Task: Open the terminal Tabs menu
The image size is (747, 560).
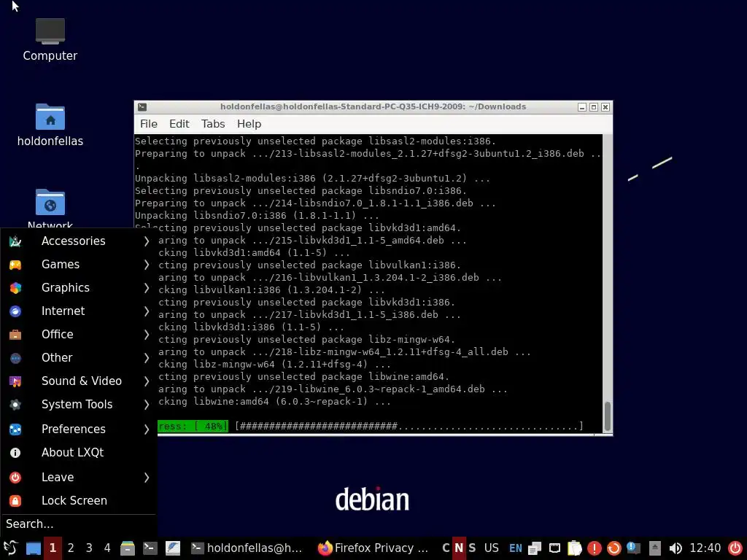Action: pyautogui.click(x=213, y=124)
